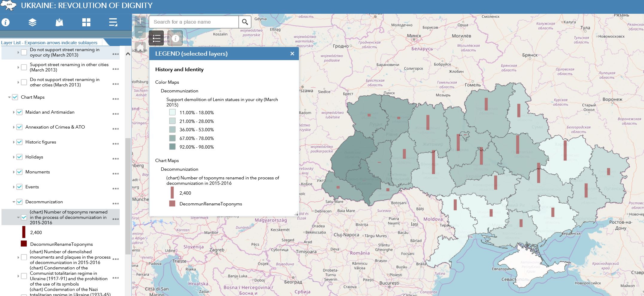Open the legend list icon in the header
644x296 pixels.
click(113, 22)
